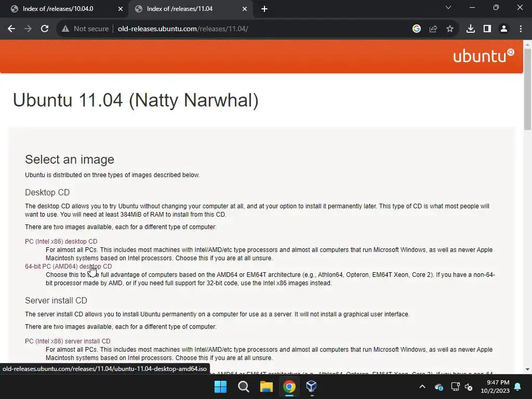Image resolution: width=532 pixels, height=399 pixels.
Task: Open the Not secure site info
Action: [85, 29]
